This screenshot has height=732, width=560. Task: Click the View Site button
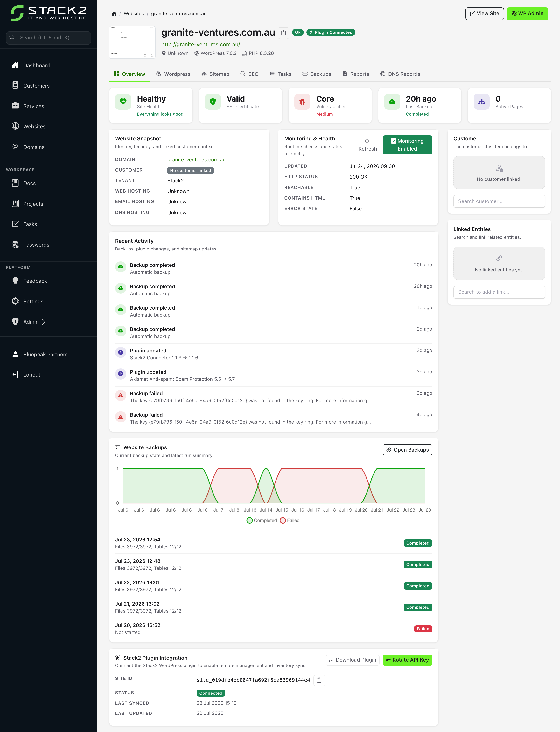click(484, 14)
